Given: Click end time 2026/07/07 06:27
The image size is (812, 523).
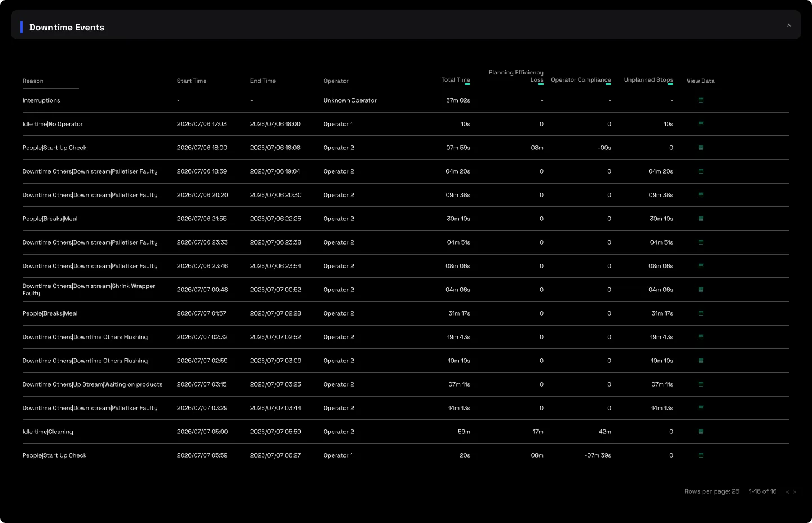Looking at the screenshot, I should [x=275, y=455].
